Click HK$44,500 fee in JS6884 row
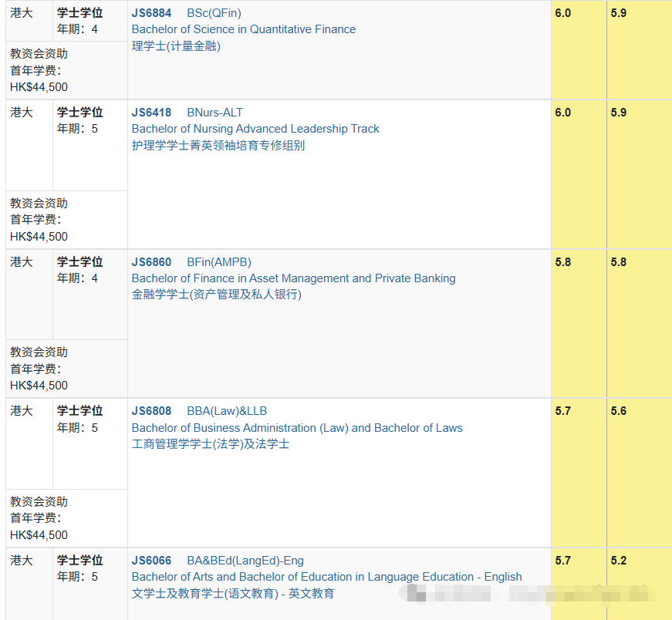This screenshot has height=620, width=672. pyautogui.click(x=39, y=87)
